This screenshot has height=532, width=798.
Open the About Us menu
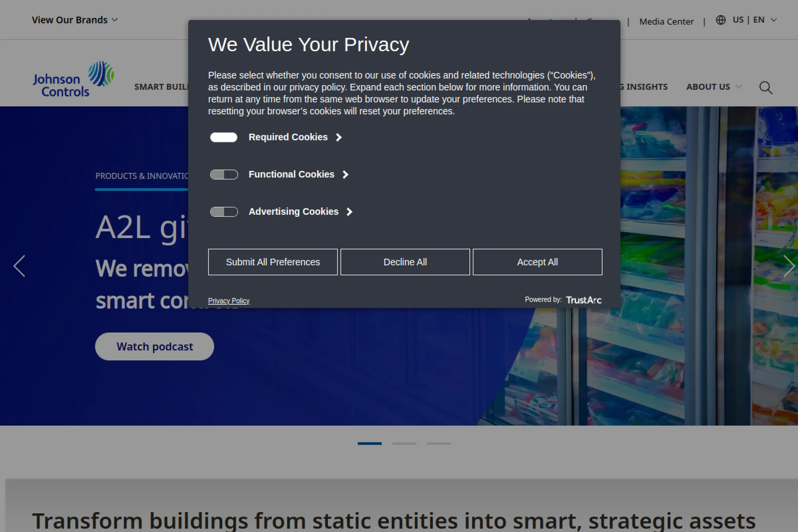(713, 87)
